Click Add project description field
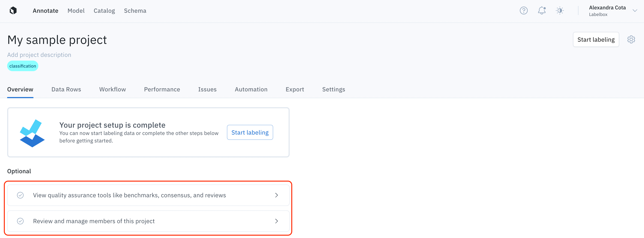The height and width of the screenshot is (238, 644). point(39,55)
